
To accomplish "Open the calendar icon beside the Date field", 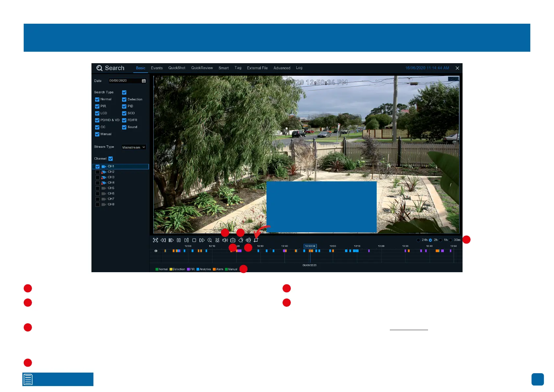I will (144, 81).
